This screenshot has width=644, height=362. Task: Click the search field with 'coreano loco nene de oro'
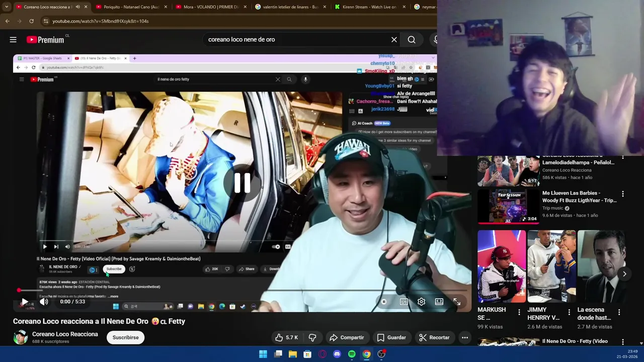(297, 40)
